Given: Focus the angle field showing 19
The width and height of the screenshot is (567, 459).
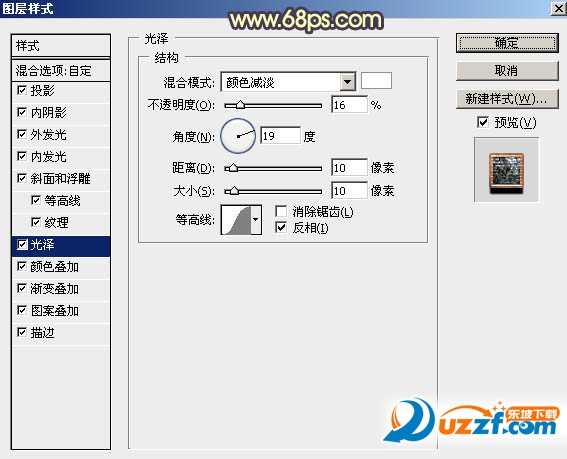Looking at the screenshot, I should coord(280,136).
